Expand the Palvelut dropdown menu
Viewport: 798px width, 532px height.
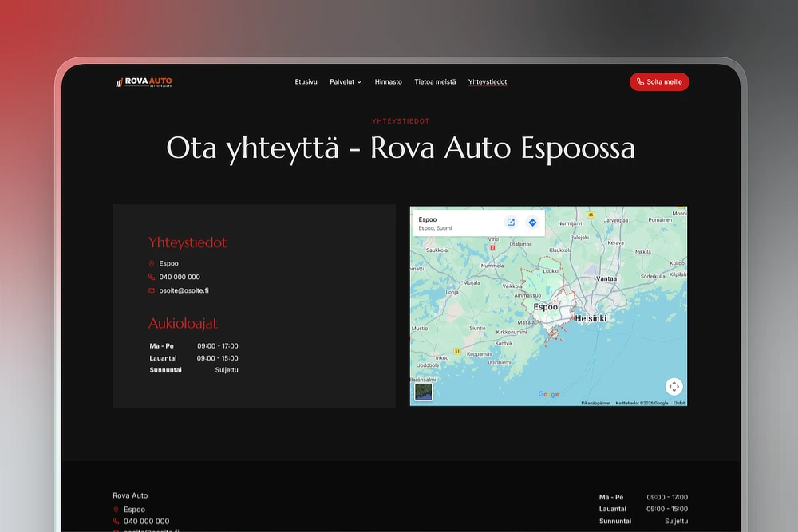(x=346, y=82)
